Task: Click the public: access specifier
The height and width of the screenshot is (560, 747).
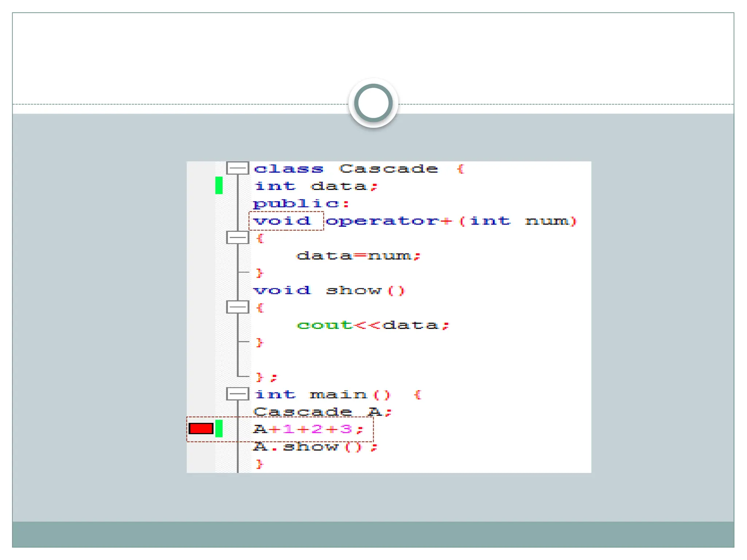Action: 301,203
